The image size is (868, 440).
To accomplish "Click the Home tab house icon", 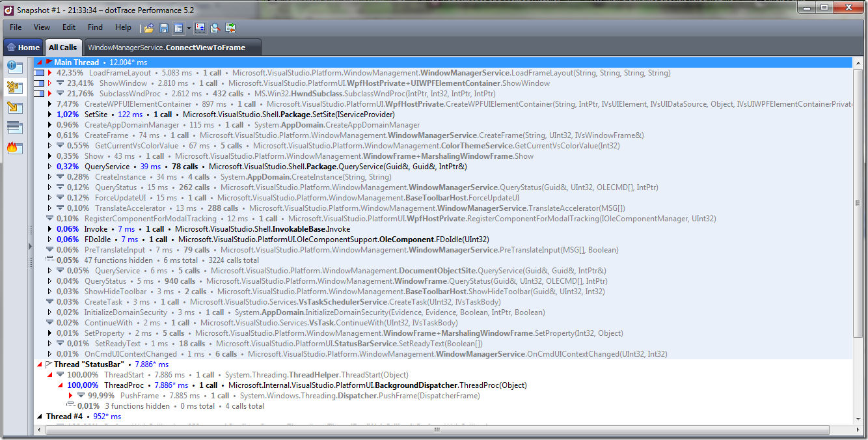I will click(x=12, y=48).
